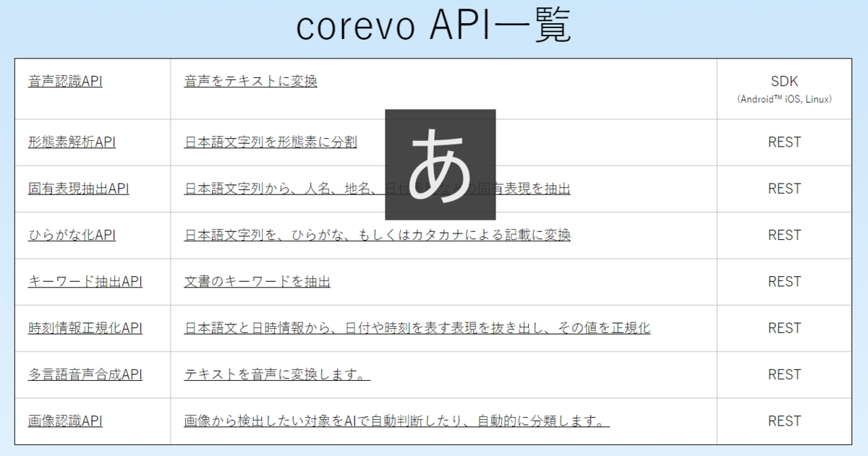Click the あ Japanese input mode indicator

tap(440, 165)
